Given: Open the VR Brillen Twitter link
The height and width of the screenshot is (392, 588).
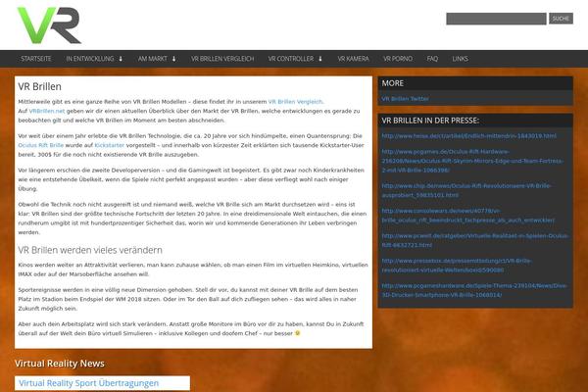Looking at the screenshot, I should [405, 99].
